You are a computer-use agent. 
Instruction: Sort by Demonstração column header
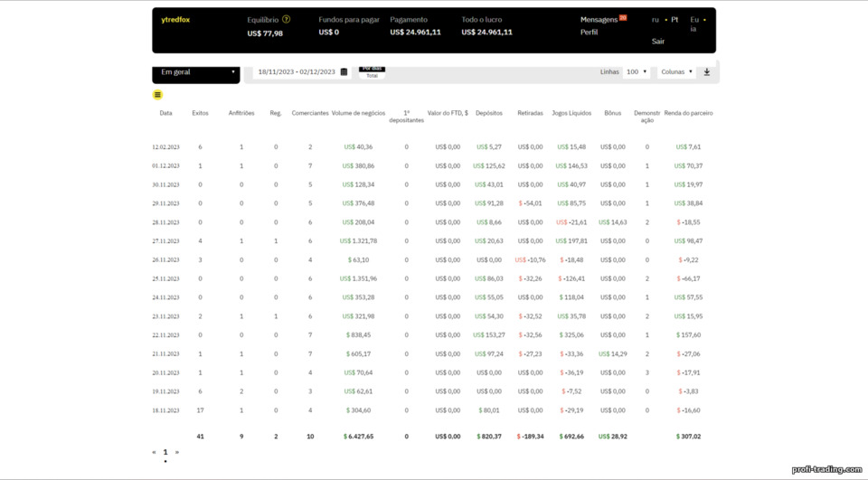pyautogui.click(x=647, y=117)
